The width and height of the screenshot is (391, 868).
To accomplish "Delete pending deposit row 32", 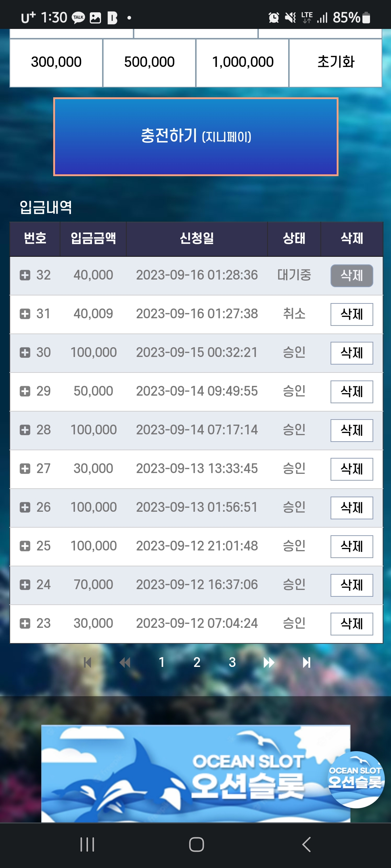I will click(352, 276).
